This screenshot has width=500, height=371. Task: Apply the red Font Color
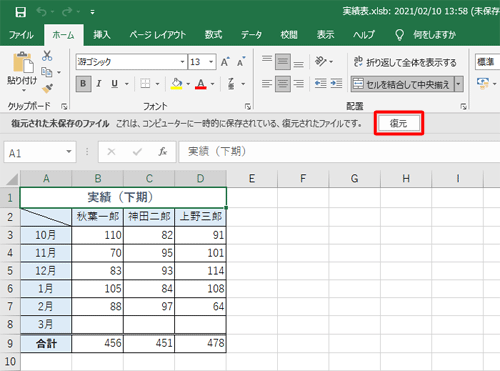(x=201, y=83)
